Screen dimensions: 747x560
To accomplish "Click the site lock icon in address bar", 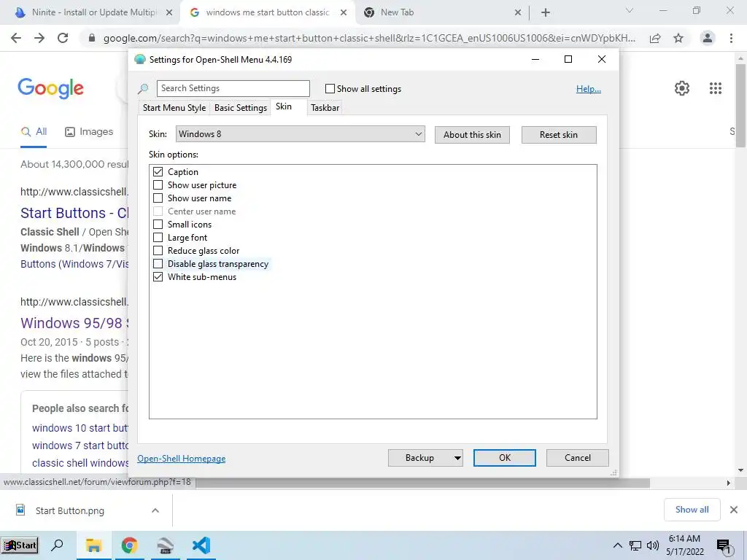I will [x=92, y=38].
